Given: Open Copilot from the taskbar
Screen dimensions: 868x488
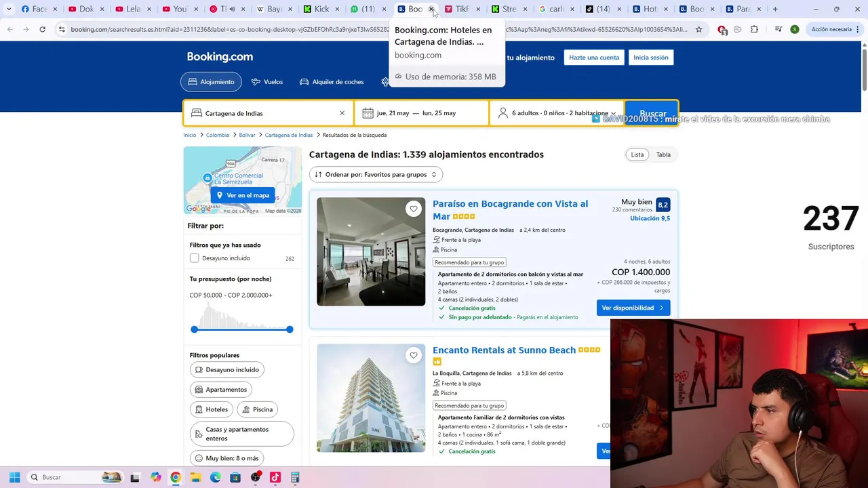Looking at the screenshot, I should tap(156, 477).
